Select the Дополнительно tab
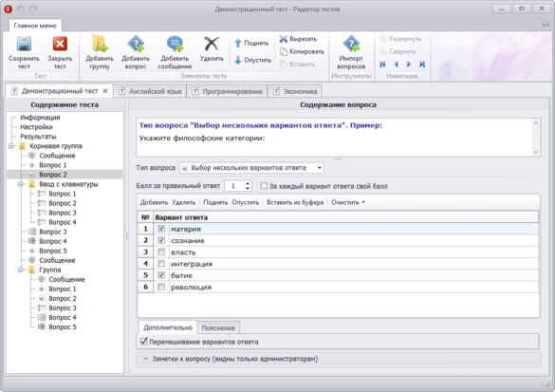The height and width of the screenshot is (392, 555). click(x=168, y=327)
